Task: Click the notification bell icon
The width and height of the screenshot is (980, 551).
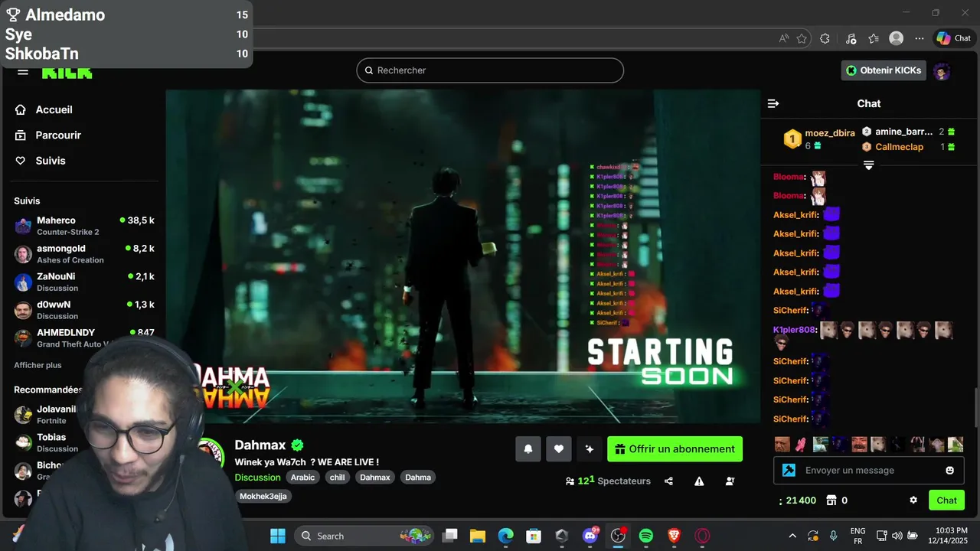Action: coord(528,449)
